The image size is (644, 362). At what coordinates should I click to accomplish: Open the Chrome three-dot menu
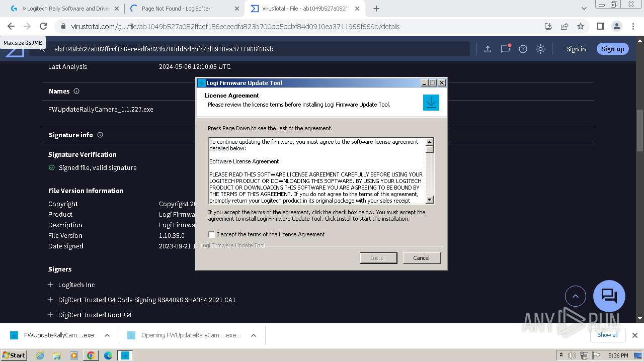632,26
